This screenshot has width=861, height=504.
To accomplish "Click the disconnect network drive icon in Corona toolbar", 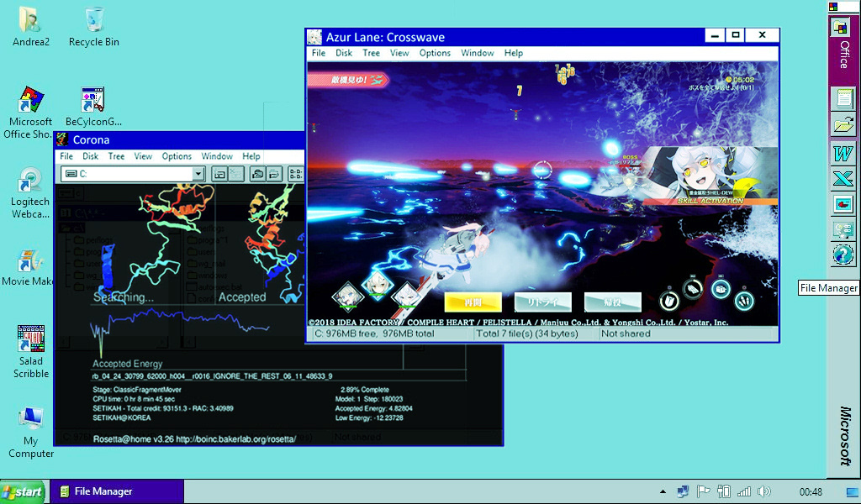I will coord(236,175).
